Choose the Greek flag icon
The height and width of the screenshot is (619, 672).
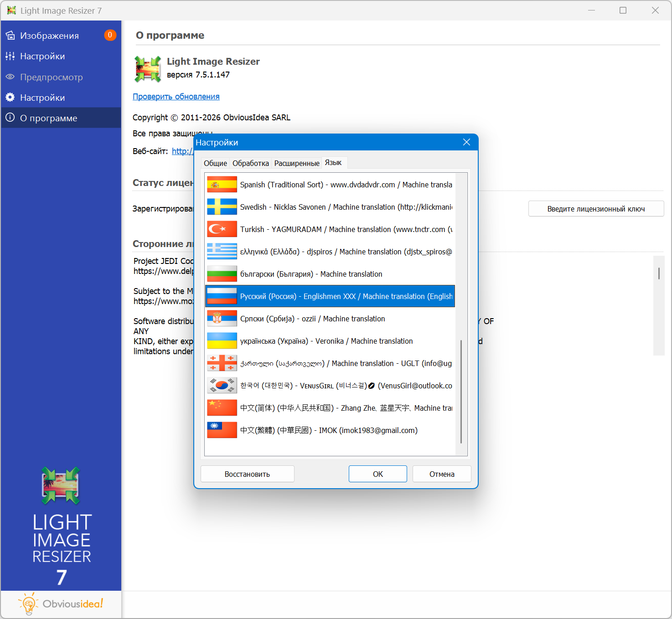tap(222, 252)
